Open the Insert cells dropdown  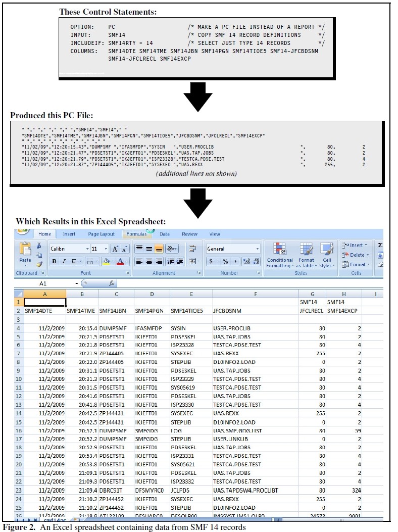click(355, 245)
